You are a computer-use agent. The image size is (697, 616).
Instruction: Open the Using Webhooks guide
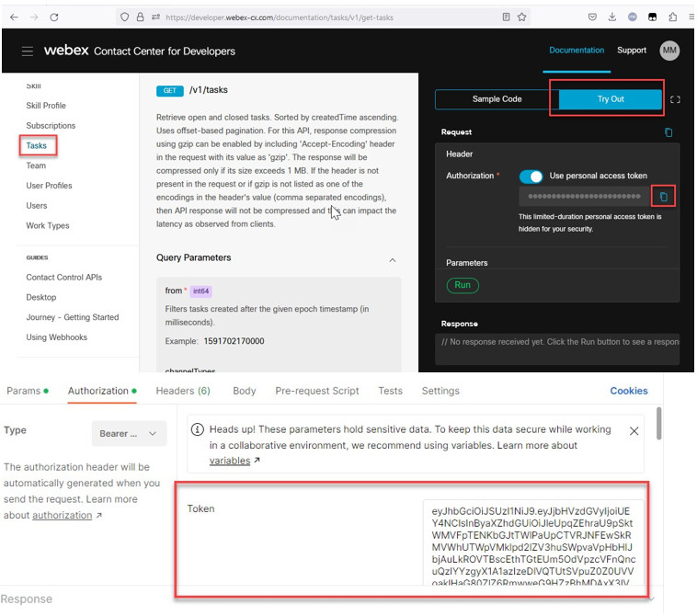(56, 337)
